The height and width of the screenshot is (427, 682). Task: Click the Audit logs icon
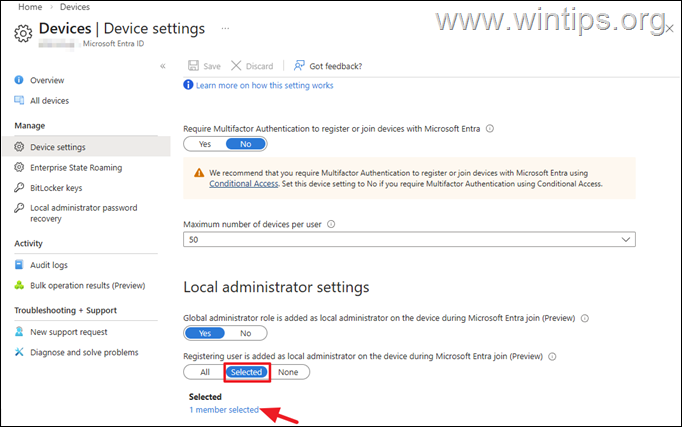click(19, 265)
